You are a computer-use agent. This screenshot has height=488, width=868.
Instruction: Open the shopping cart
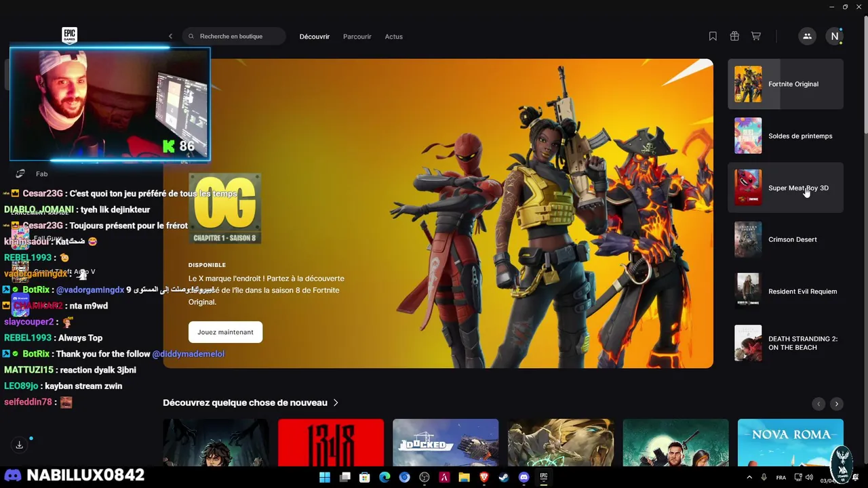click(x=756, y=37)
